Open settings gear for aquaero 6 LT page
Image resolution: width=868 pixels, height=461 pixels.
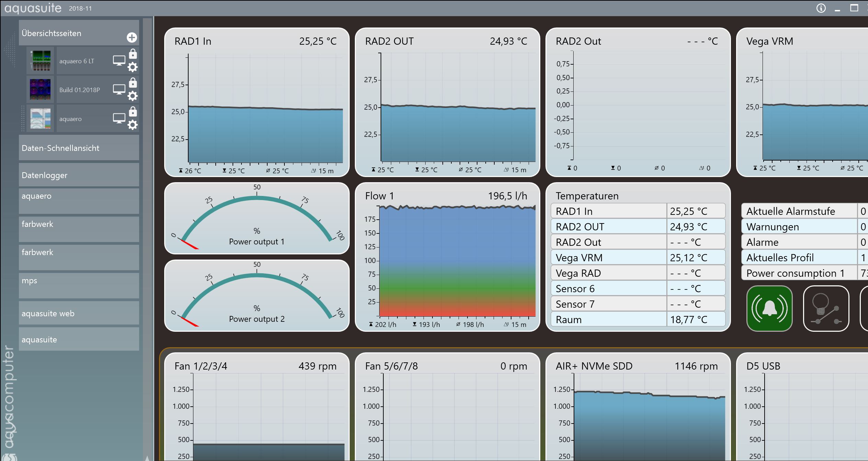point(133,67)
